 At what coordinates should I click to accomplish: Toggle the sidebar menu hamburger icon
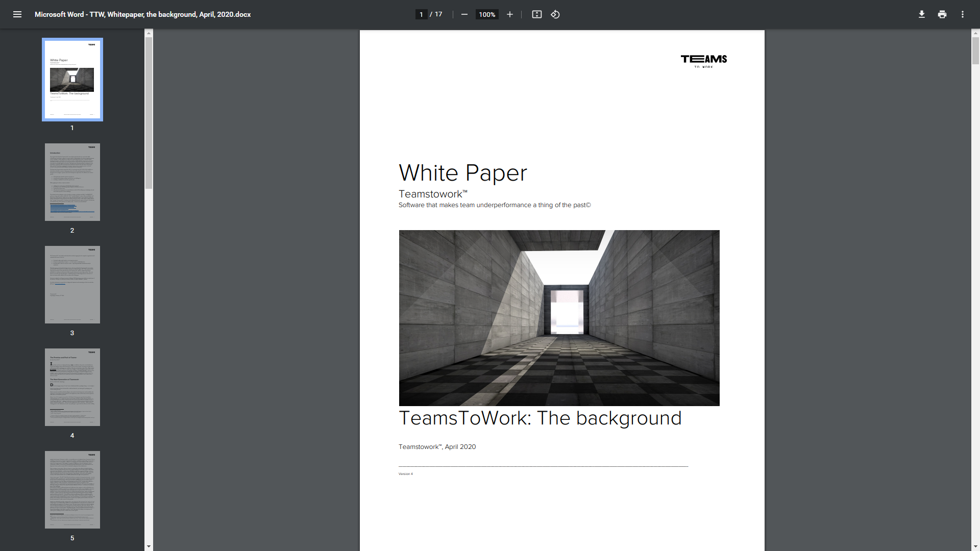coord(17,14)
